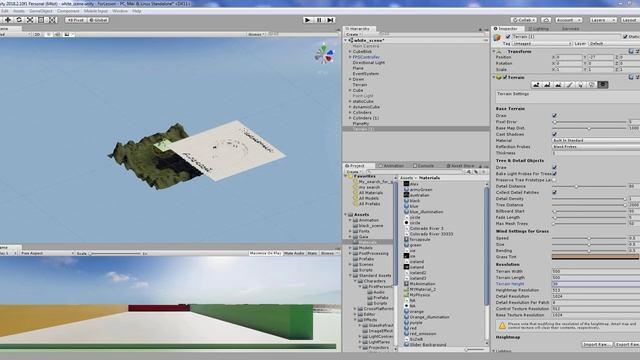Open Collab dropdown in toolbar
This screenshot has width=640, height=360.
tap(523, 20)
